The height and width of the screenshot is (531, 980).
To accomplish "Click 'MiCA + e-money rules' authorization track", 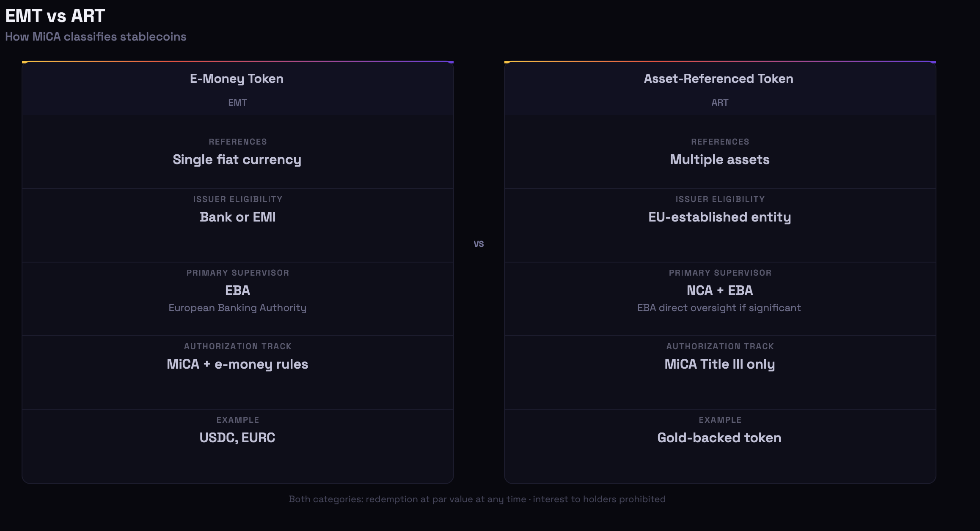I will [237, 364].
